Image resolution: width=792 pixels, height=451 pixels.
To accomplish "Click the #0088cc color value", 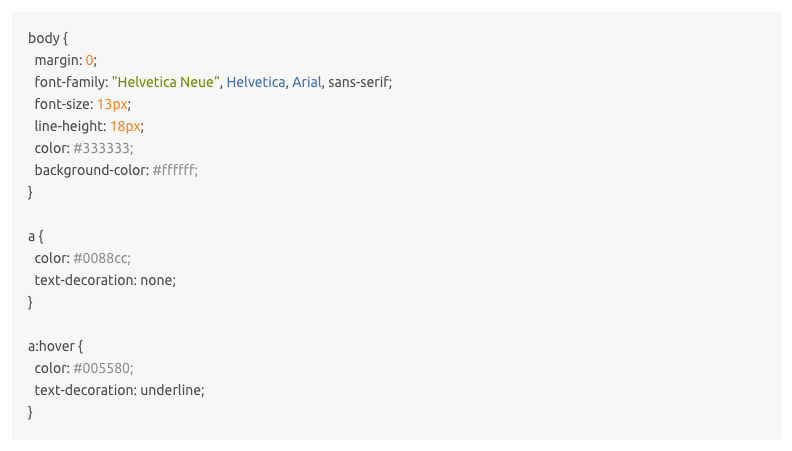I will click(100, 258).
